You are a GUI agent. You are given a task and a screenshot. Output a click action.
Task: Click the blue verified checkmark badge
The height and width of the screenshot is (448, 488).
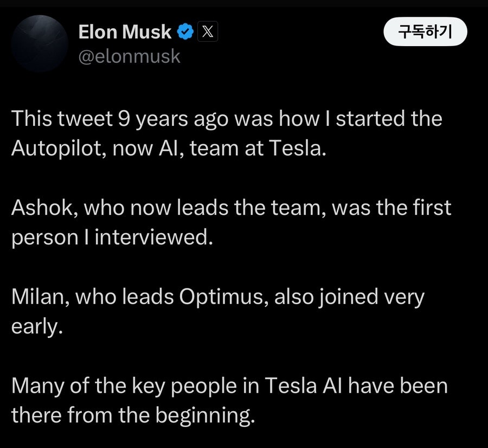pos(185,31)
